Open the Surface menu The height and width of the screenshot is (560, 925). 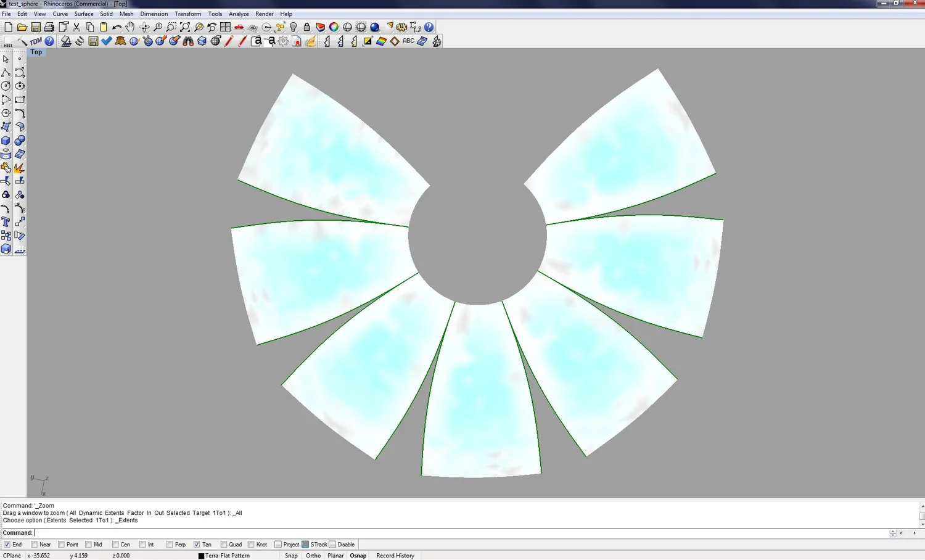click(x=84, y=14)
